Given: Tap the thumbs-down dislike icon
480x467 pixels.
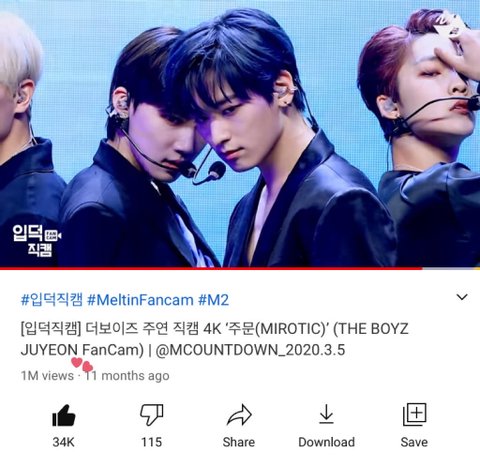Looking at the screenshot, I should coord(152,415).
